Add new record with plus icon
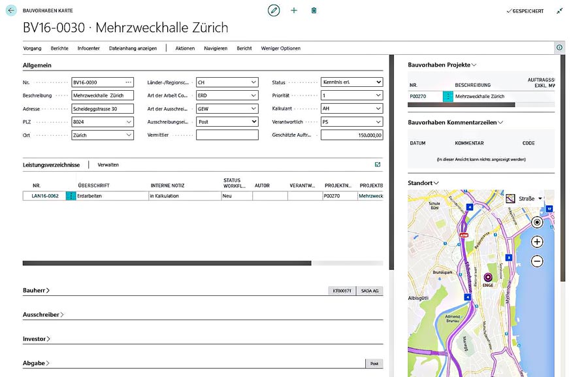 [294, 10]
